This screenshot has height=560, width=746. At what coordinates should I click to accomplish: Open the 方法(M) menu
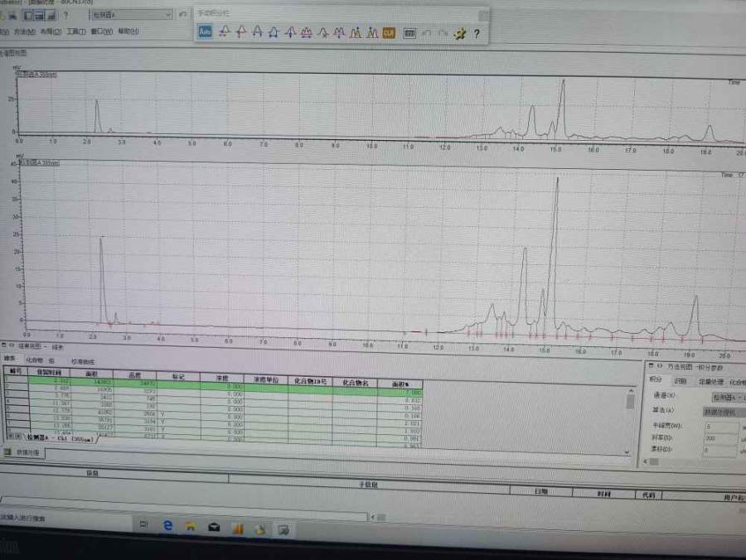pos(25,32)
